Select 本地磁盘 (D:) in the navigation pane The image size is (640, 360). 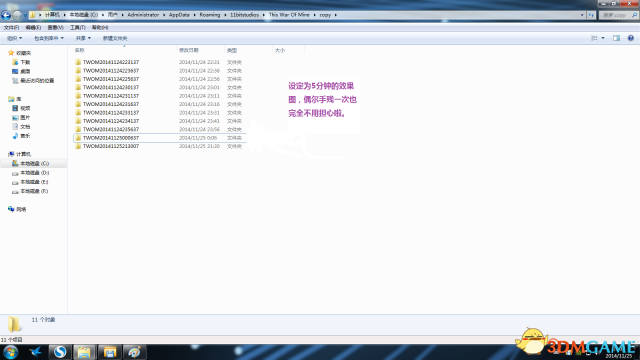(31, 173)
